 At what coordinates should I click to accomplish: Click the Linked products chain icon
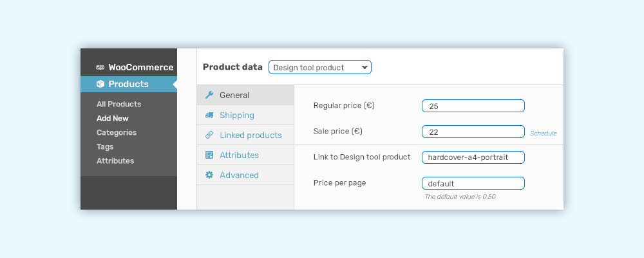[209, 135]
